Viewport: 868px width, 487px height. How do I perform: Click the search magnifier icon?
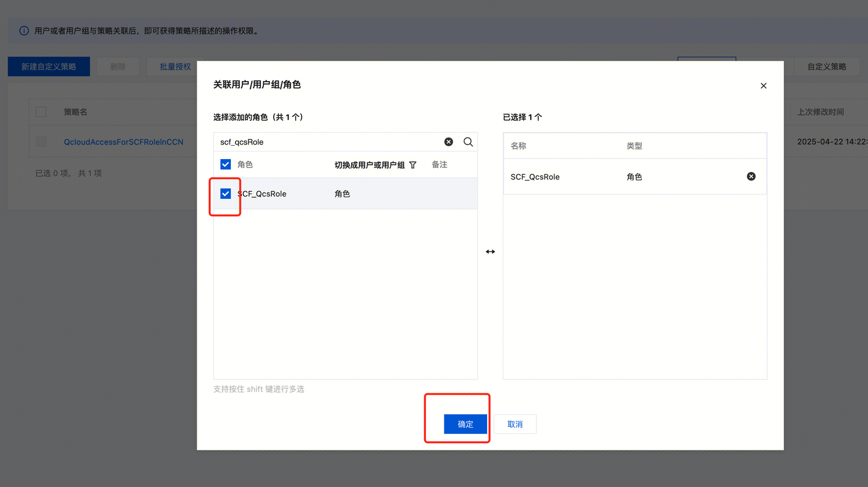tap(468, 142)
